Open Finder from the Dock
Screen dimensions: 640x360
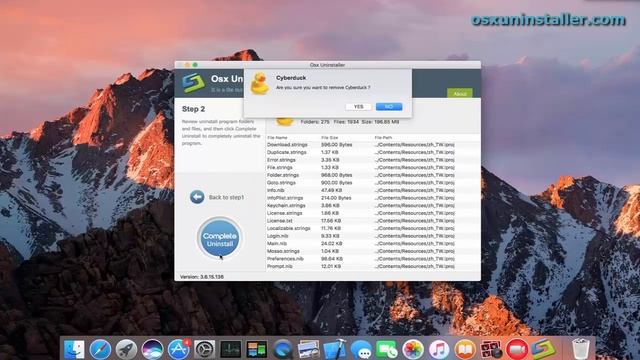click(x=74, y=349)
